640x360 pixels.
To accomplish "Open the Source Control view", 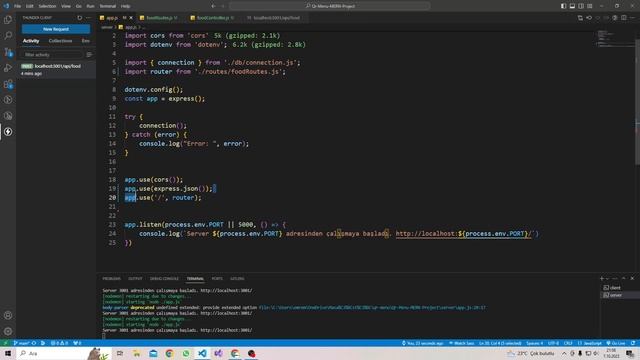I will 8,52.
